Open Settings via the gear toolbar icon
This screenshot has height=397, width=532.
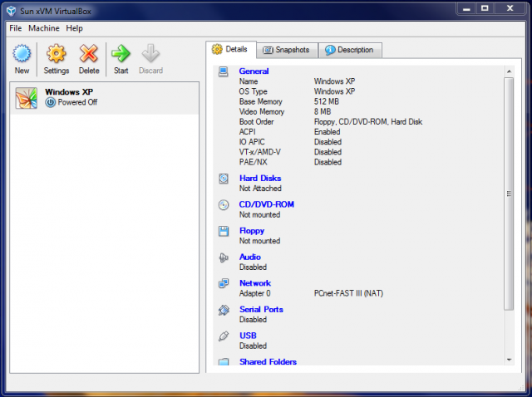[x=57, y=53]
